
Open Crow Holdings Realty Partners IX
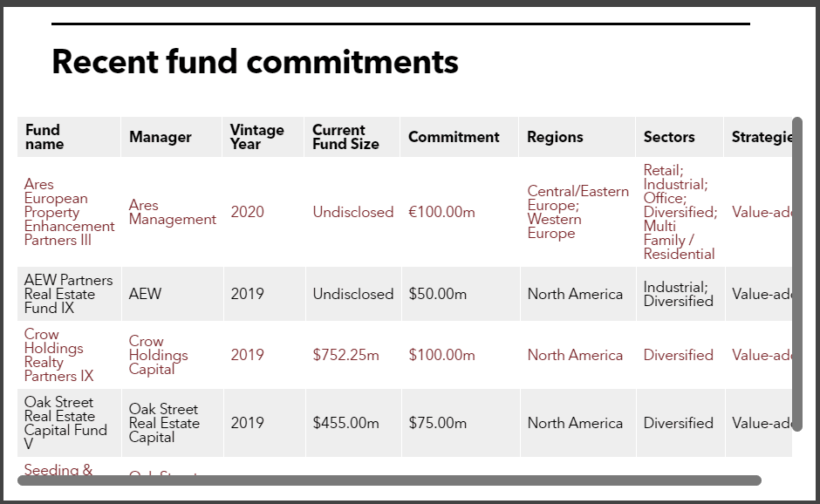point(58,355)
